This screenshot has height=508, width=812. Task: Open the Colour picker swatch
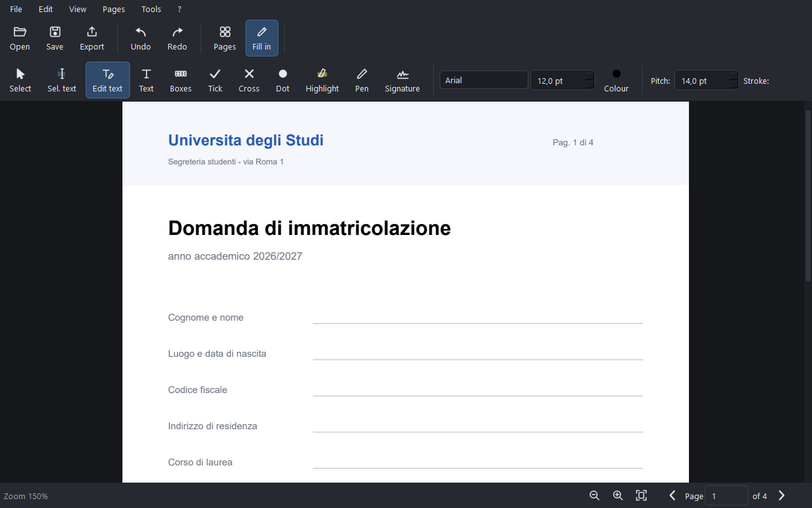[x=616, y=80]
